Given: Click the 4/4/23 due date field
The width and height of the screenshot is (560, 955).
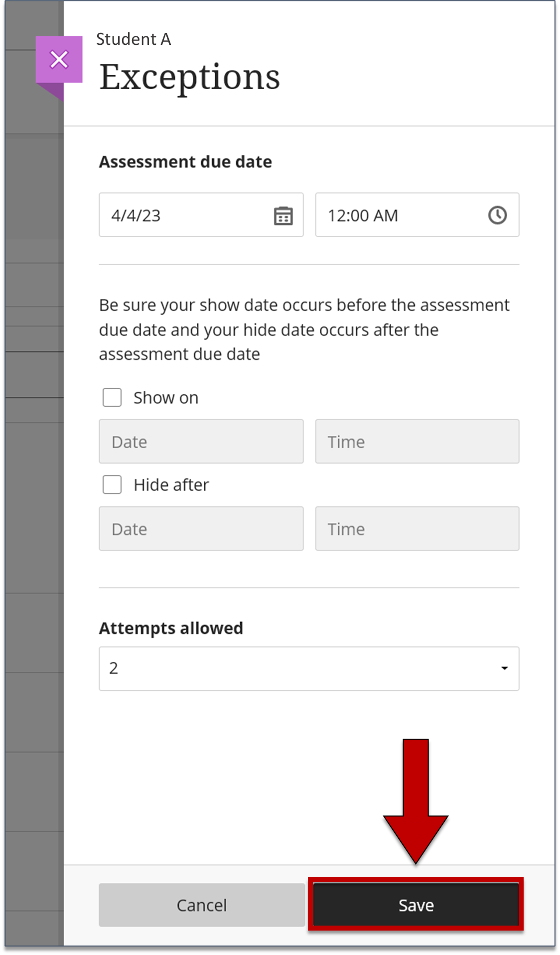Looking at the screenshot, I should [201, 215].
